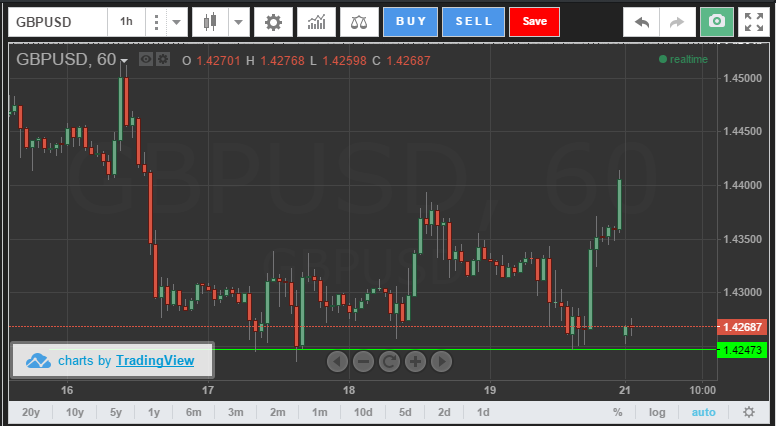Toggle auto scale mode
This screenshot has width=776, height=426.
(703, 412)
